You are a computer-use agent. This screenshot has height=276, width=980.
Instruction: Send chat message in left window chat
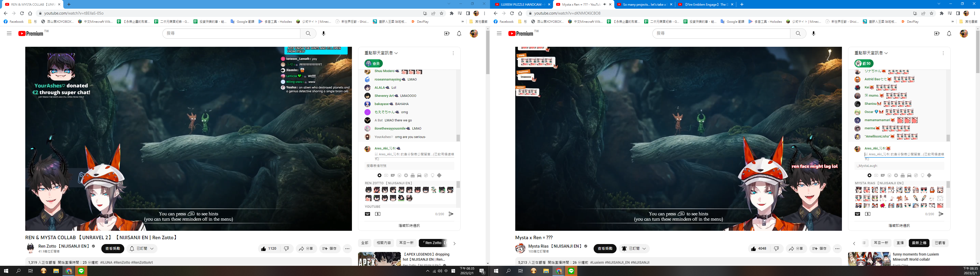point(451,214)
